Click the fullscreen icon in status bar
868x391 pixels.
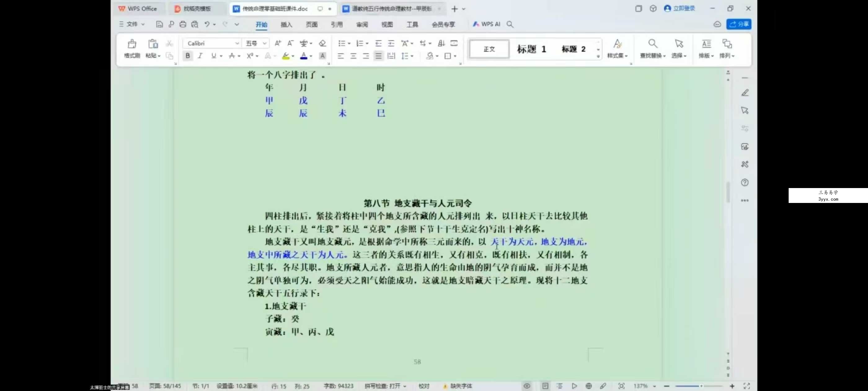click(747, 386)
